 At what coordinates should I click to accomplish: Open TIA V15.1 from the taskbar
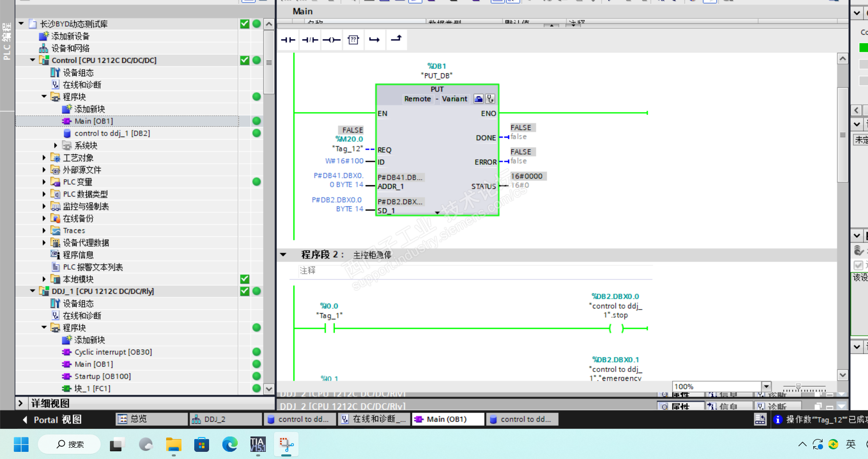click(258, 444)
